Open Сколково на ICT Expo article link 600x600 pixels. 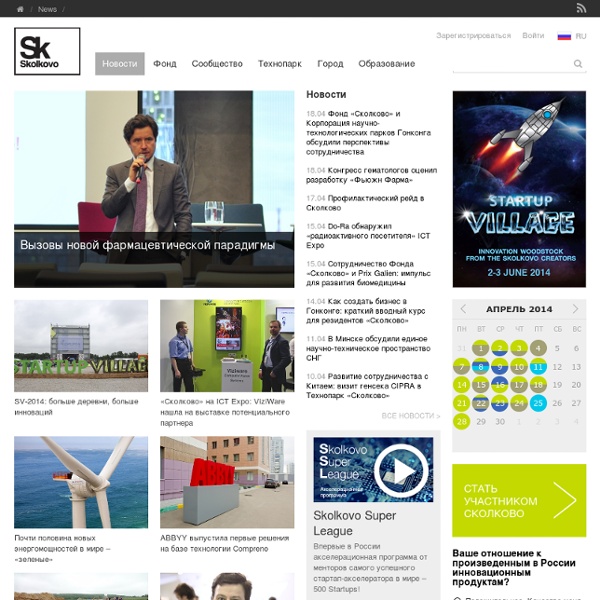(x=225, y=412)
